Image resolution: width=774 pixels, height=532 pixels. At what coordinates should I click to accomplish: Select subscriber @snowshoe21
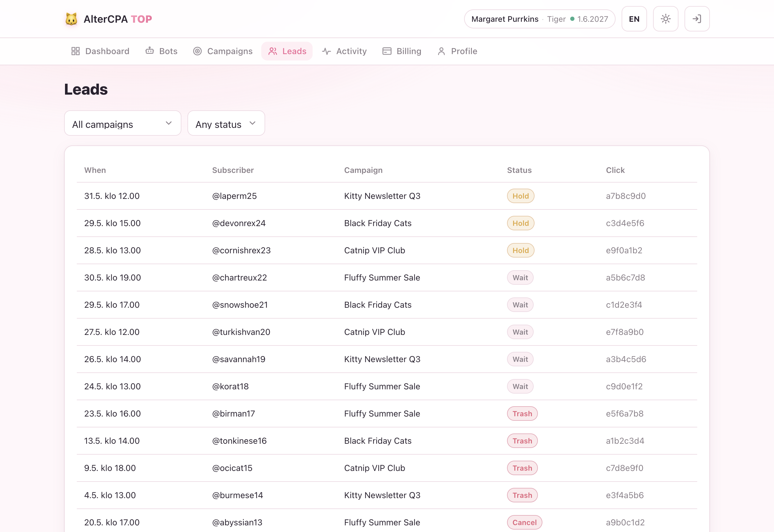(x=240, y=305)
